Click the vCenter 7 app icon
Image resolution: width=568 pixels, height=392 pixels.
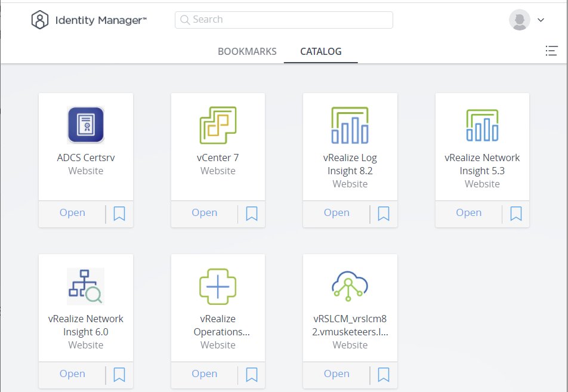click(218, 125)
